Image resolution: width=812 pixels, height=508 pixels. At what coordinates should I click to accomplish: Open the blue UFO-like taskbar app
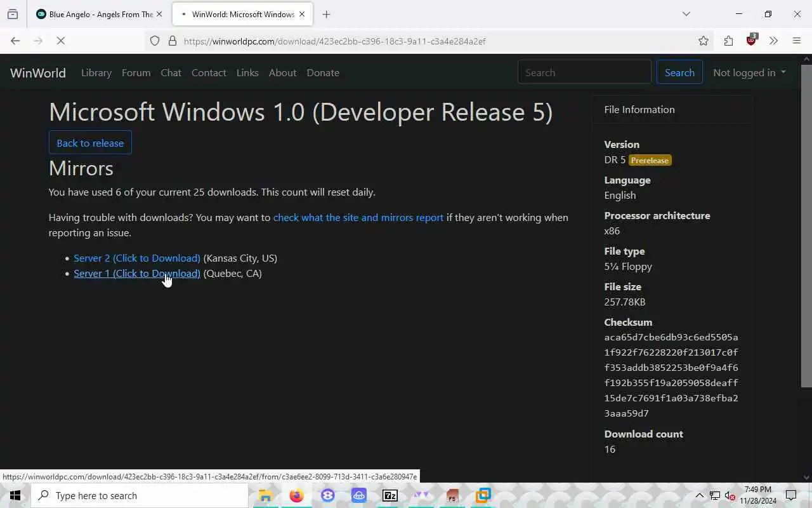(359, 495)
